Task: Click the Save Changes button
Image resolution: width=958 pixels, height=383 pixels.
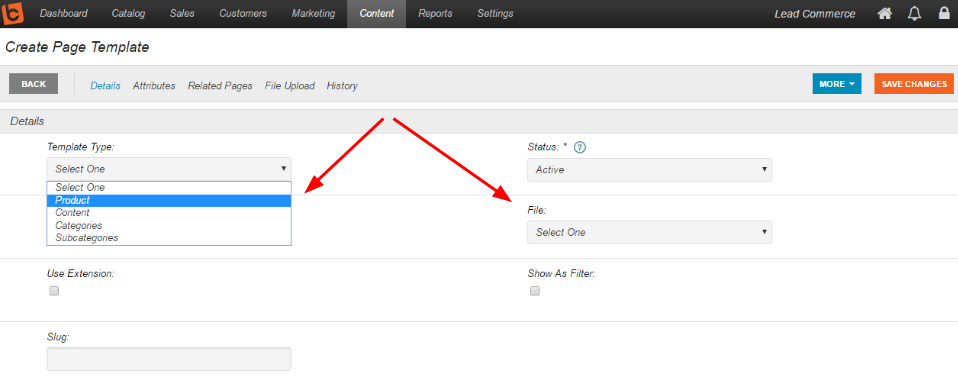Action: click(x=914, y=84)
